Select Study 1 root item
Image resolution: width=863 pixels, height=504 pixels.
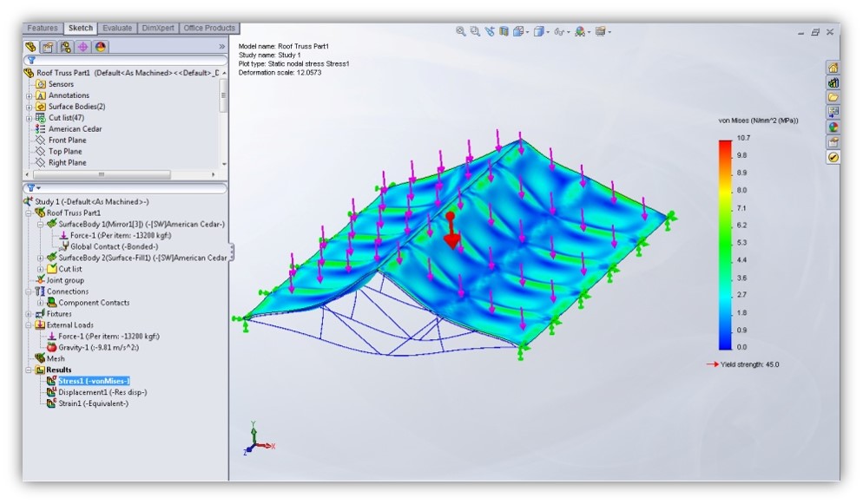click(x=92, y=202)
